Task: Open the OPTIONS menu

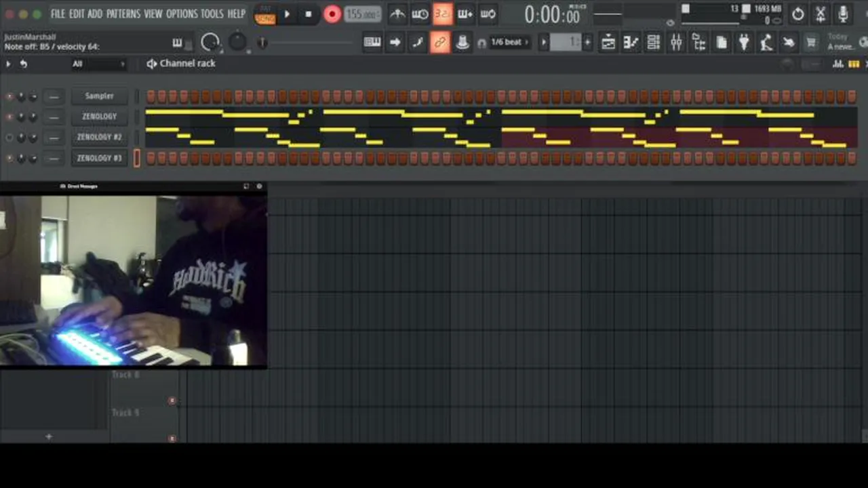Action: [x=181, y=14]
